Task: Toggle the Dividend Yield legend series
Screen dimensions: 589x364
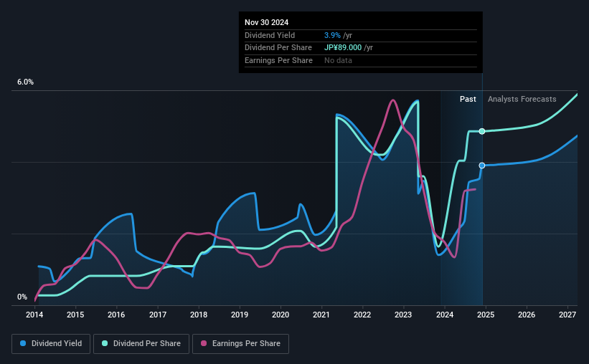Action: [x=51, y=344]
